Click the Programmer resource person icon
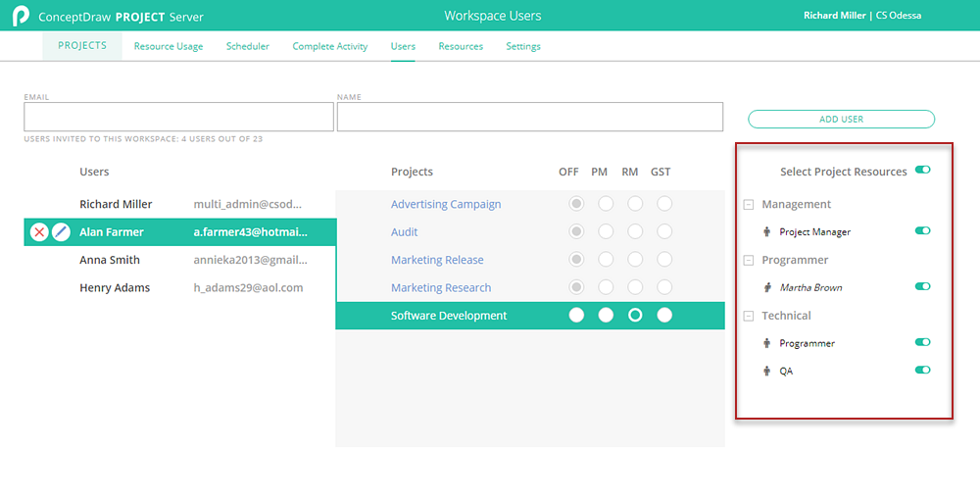The width and height of the screenshot is (980, 499). (767, 343)
